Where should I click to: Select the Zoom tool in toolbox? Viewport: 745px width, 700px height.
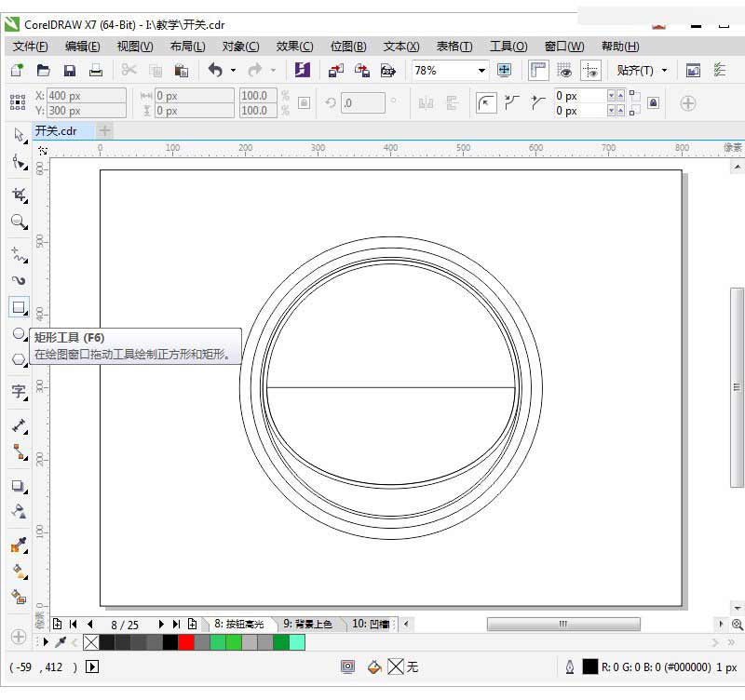[19, 222]
